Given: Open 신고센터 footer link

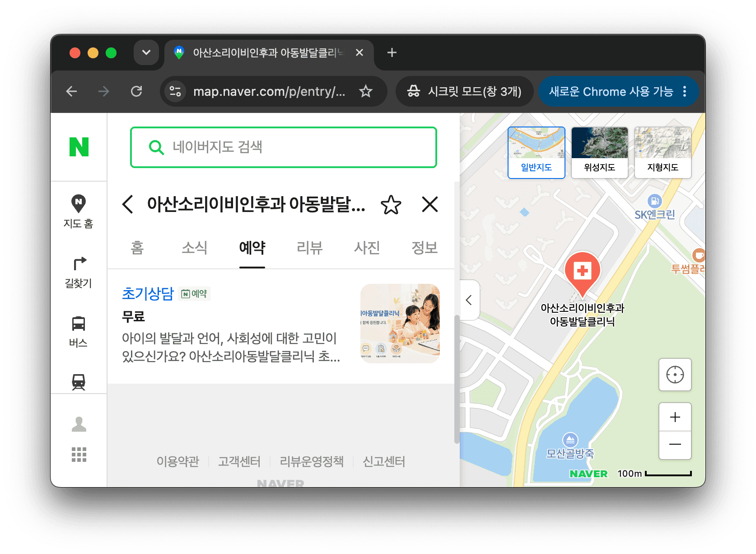Looking at the screenshot, I should tap(384, 461).
